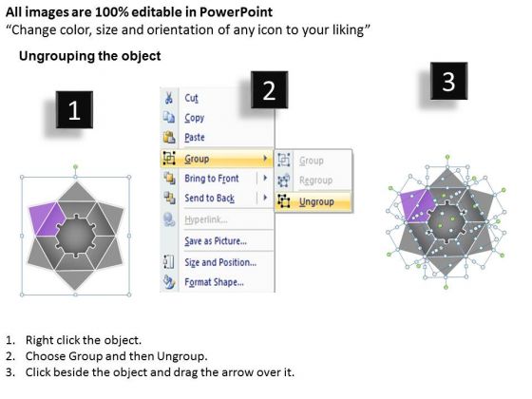Expand the Group submenu arrow

(265, 158)
